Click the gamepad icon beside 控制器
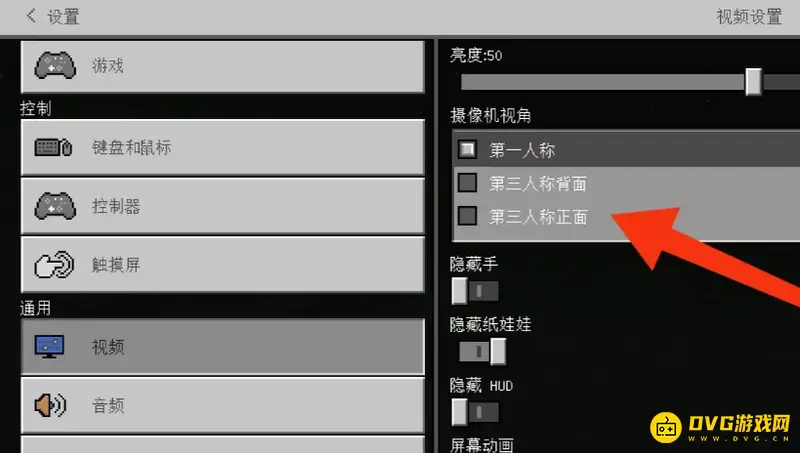Viewport: 800px width, 453px height. click(x=55, y=206)
